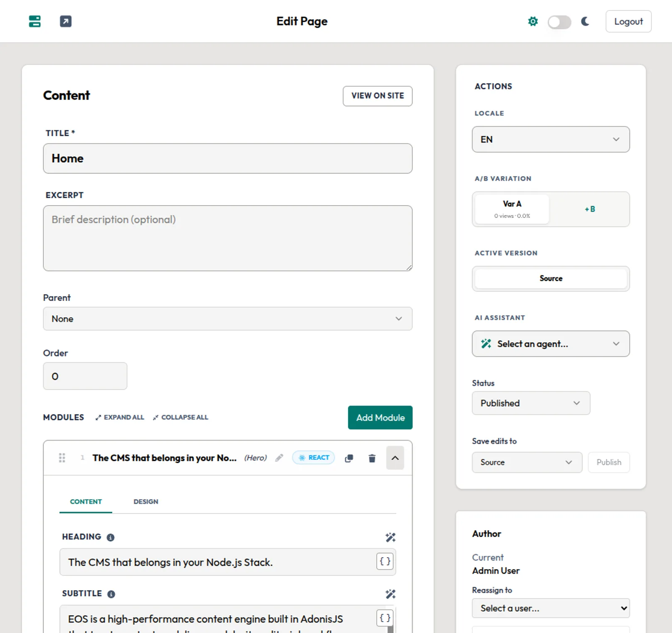This screenshot has height=633, width=672.
Task: Add the +B variation
Action: 590,209
